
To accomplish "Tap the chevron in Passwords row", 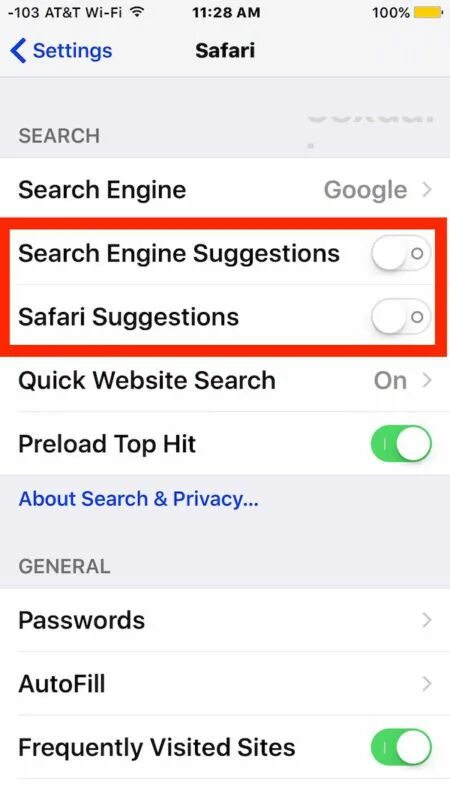I will click(x=427, y=620).
